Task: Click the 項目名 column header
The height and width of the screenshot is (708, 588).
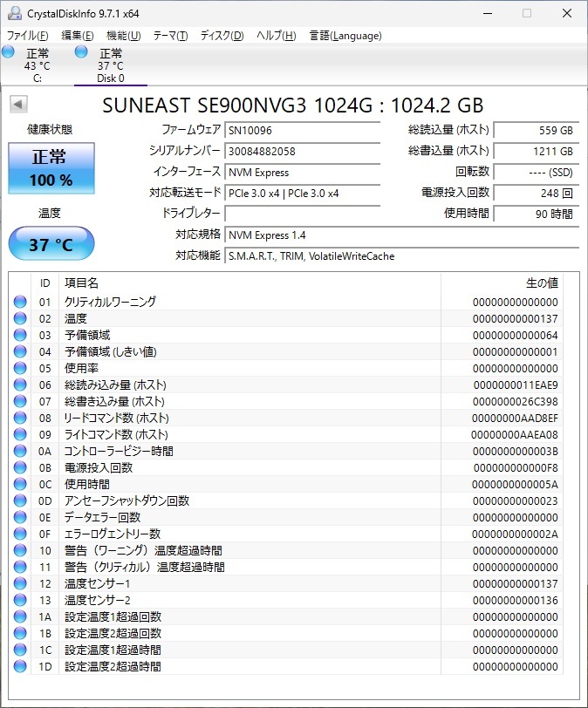Action: [x=250, y=283]
